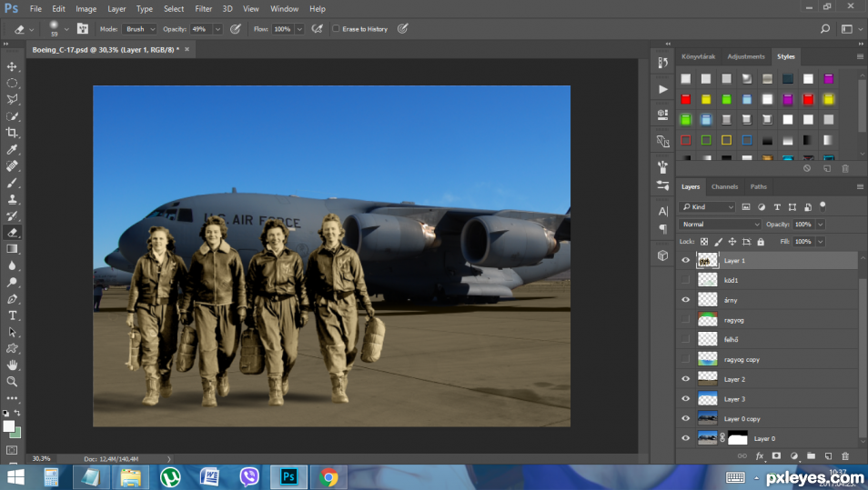This screenshot has height=490, width=868.
Task: Open the Search icon in options bar
Action: 825,29
